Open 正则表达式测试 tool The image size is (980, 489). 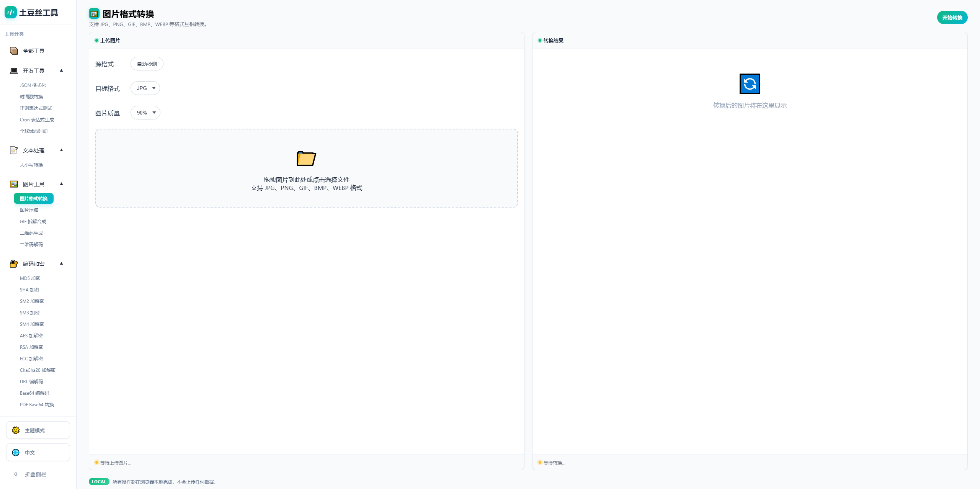(x=36, y=108)
